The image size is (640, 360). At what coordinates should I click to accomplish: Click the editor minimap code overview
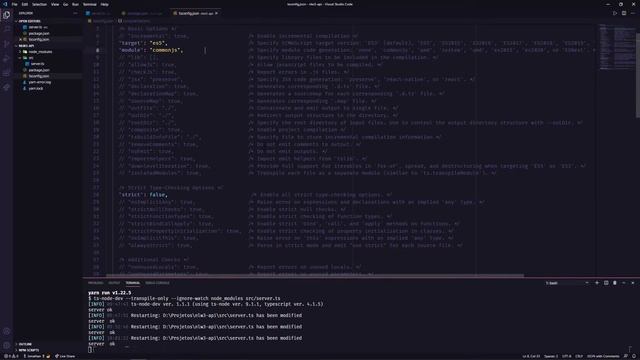617,47
